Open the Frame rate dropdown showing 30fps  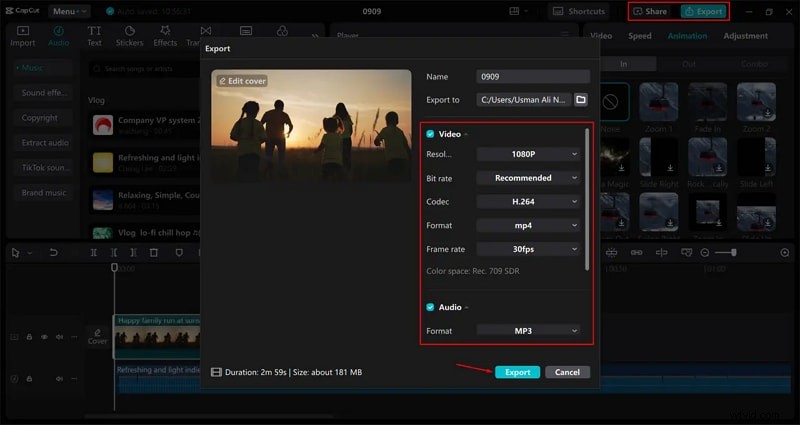click(x=528, y=249)
